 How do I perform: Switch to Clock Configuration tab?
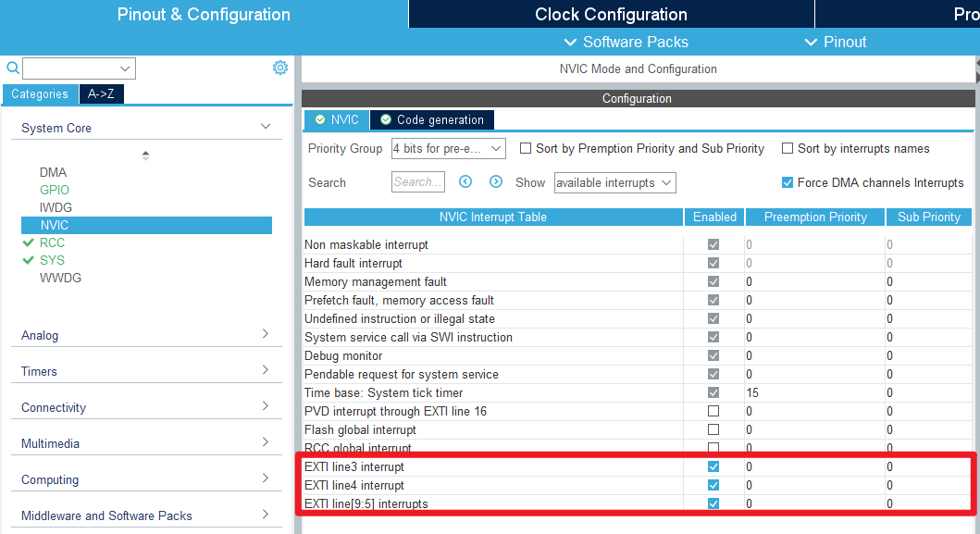(x=612, y=14)
